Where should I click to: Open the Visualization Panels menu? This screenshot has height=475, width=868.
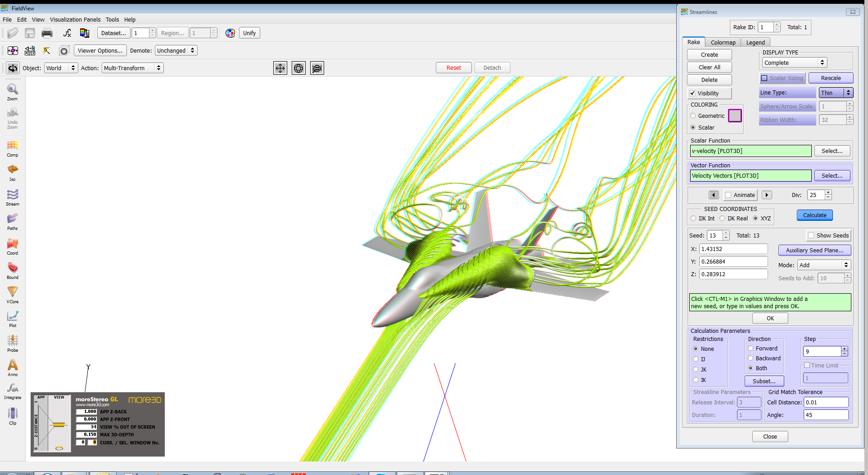[x=75, y=19]
